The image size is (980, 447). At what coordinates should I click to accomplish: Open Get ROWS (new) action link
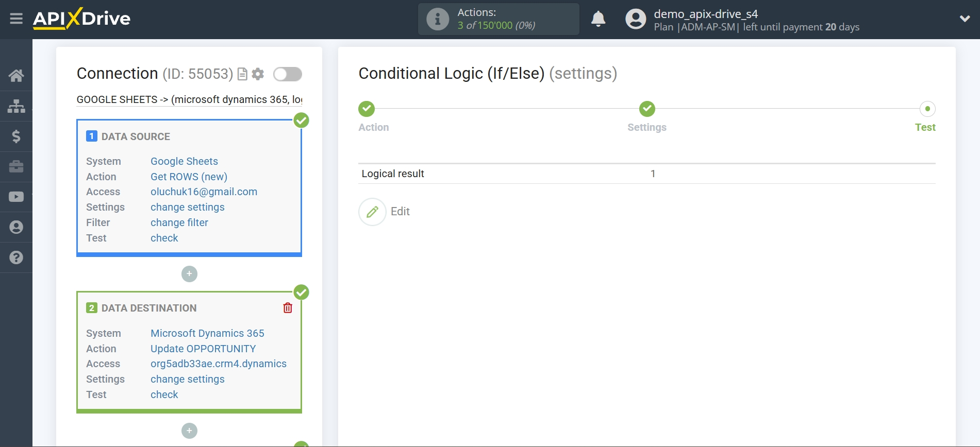click(x=189, y=177)
